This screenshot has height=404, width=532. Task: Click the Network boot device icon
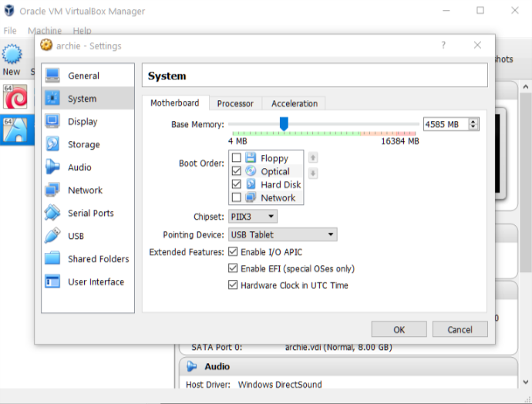coord(251,197)
